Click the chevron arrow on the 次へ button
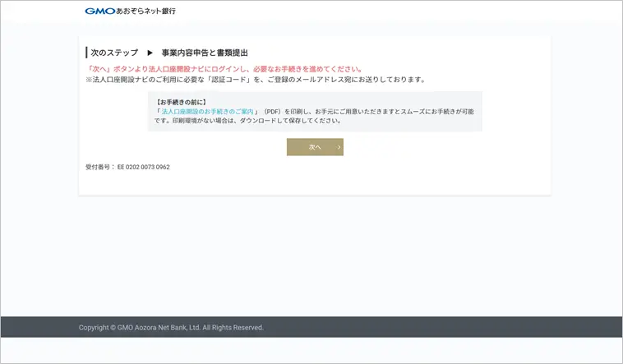 [339, 147]
